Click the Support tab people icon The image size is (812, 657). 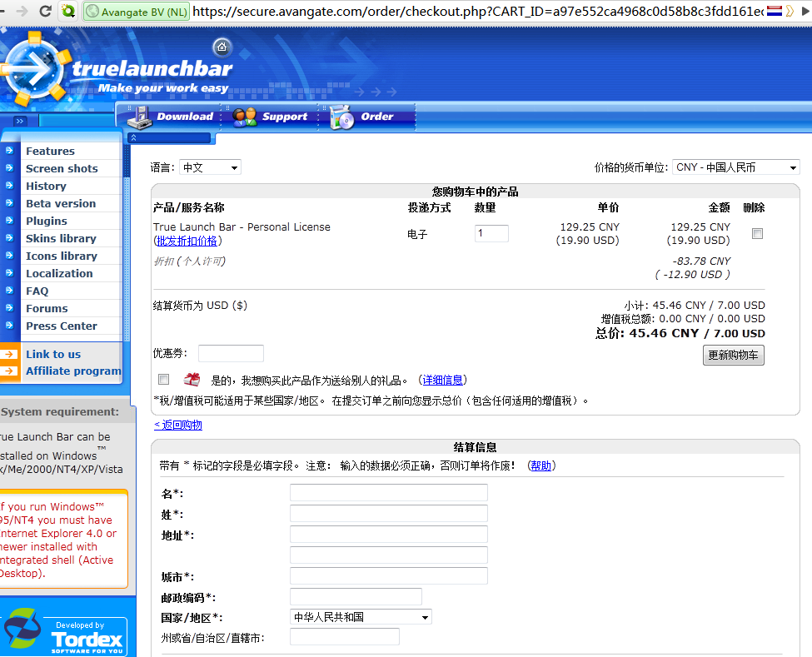coord(244,117)
